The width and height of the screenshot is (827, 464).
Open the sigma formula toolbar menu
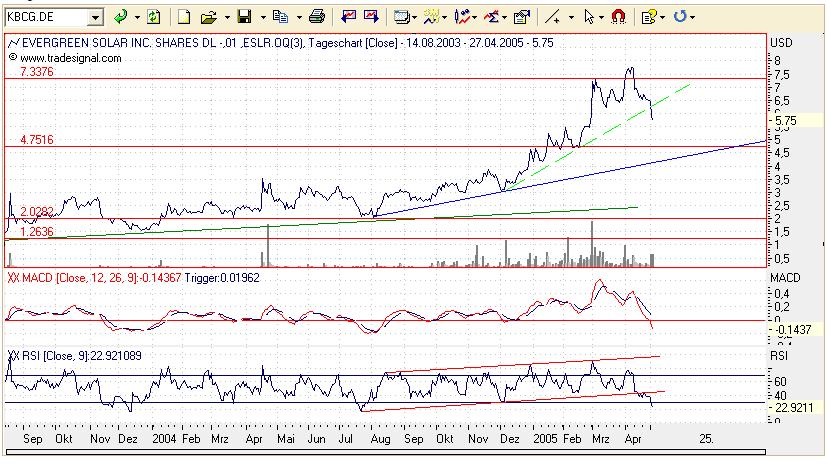click(492, 17)
